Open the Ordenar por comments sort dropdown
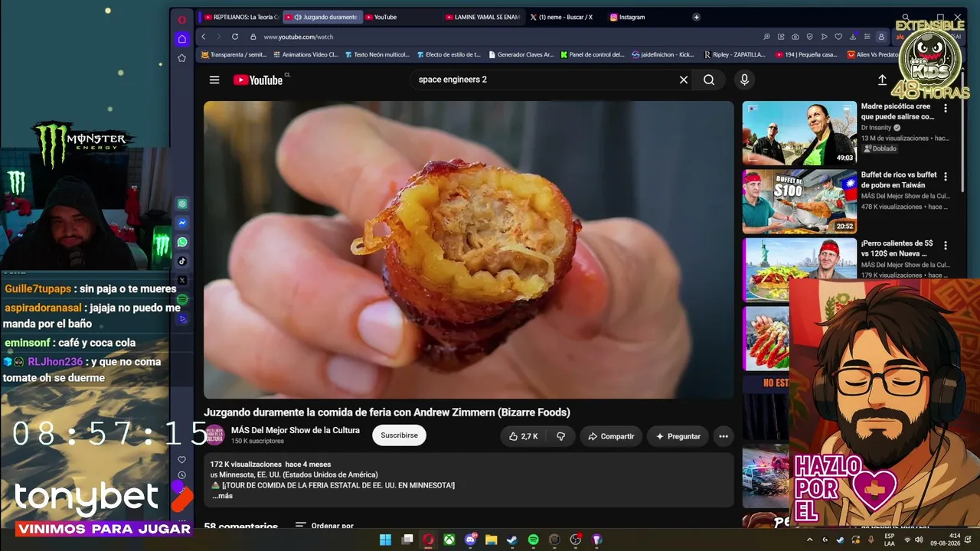The image size is (980, 551). click(325, 527)
